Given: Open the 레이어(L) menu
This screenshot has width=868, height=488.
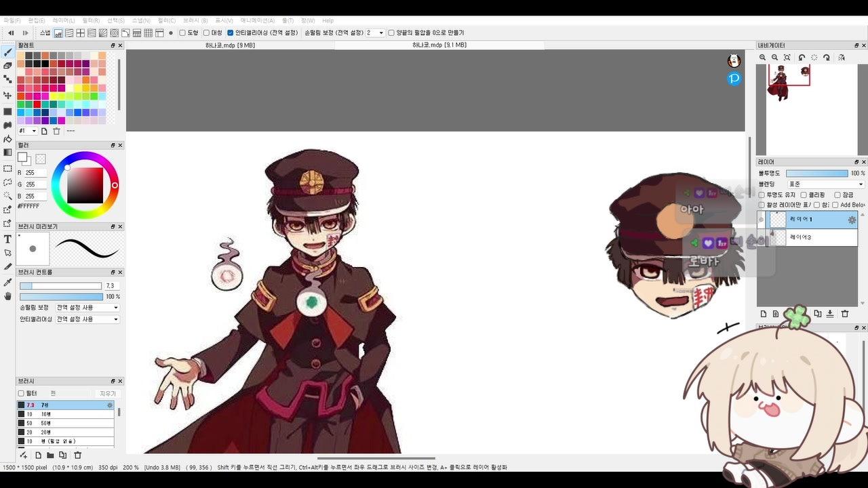Looking at the screenshot, I should click(64, 21).
